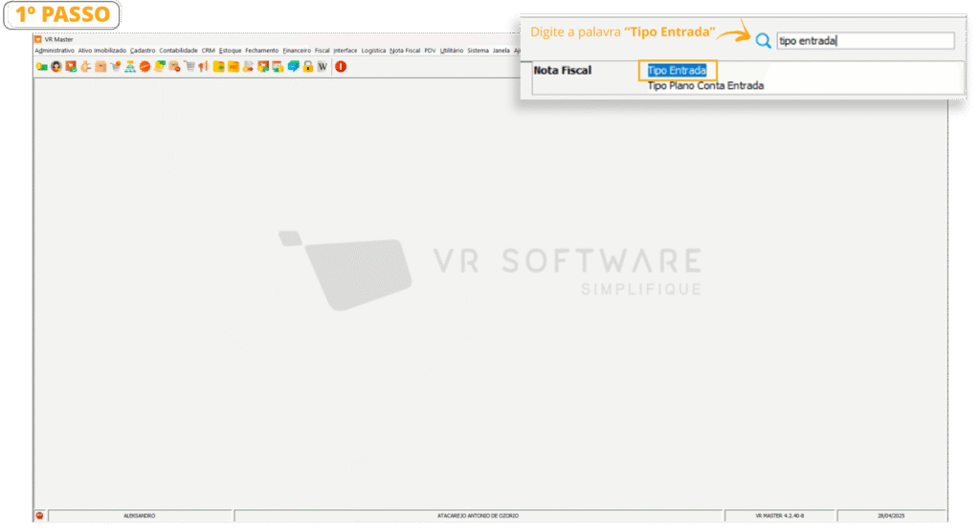Open the Administrativo menu

(x=55, y=51)
